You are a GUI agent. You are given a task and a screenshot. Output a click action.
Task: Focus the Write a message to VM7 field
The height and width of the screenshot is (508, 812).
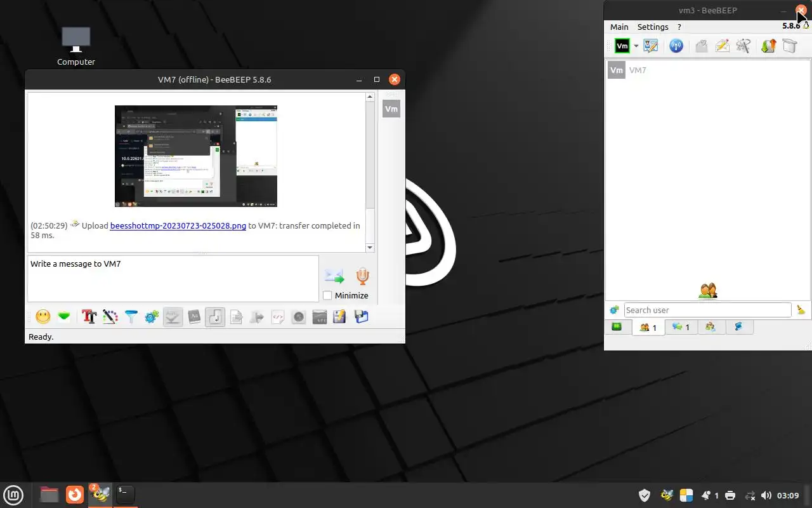[173, 278]
